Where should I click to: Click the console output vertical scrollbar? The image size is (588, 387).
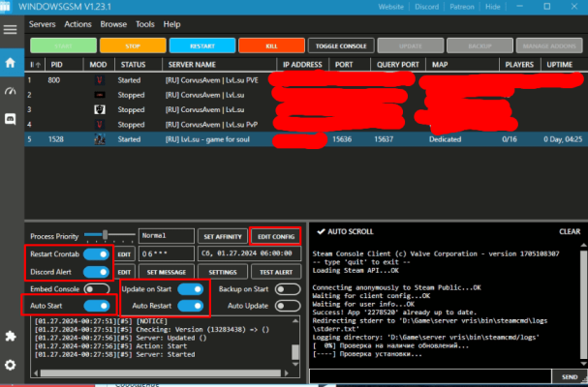click(583, 305)
